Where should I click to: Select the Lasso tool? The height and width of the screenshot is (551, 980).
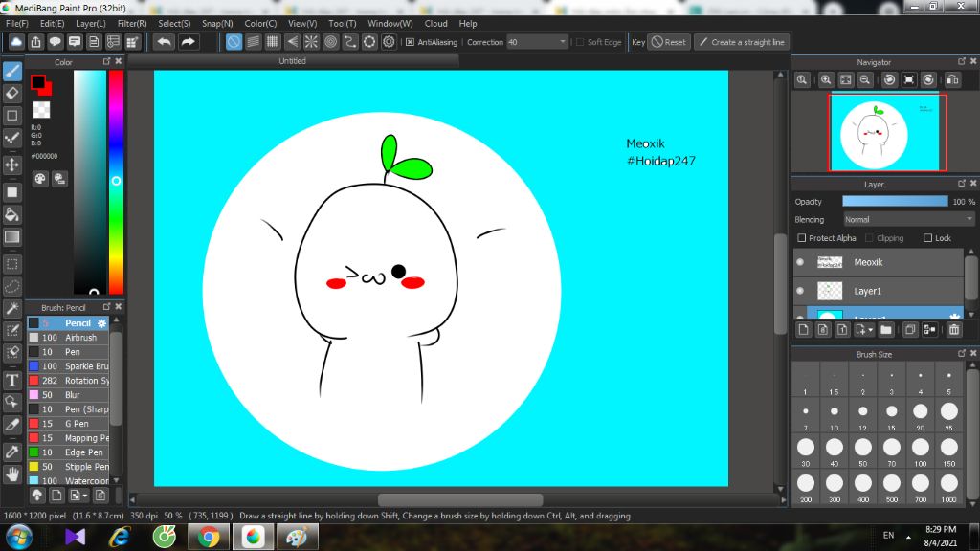[x=12, y=286]
